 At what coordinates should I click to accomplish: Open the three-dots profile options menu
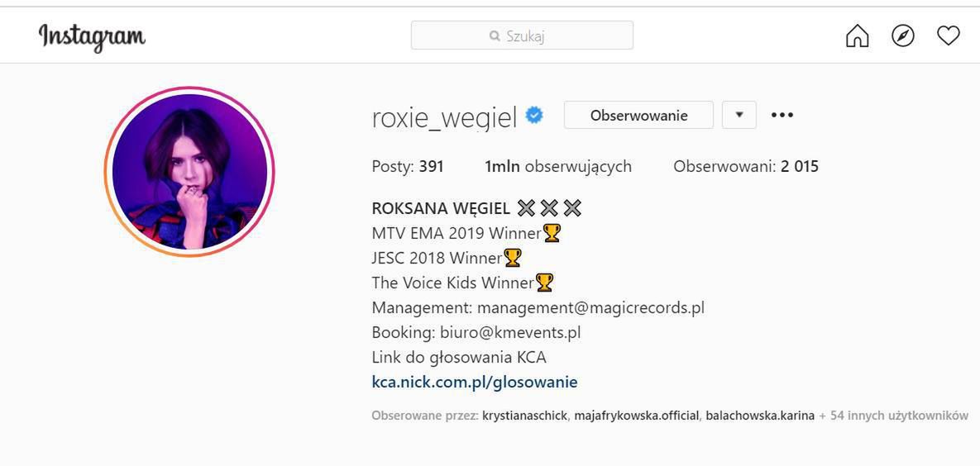pos(782,115)
